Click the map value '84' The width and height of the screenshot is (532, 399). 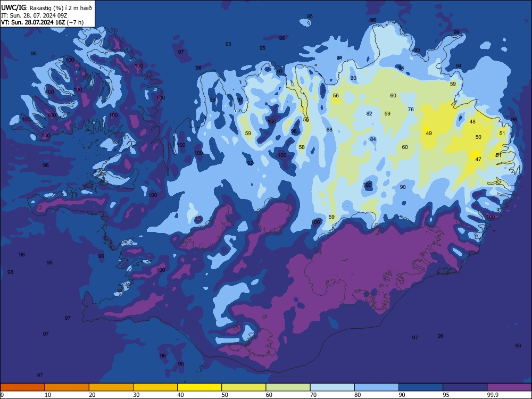(373, 139)
